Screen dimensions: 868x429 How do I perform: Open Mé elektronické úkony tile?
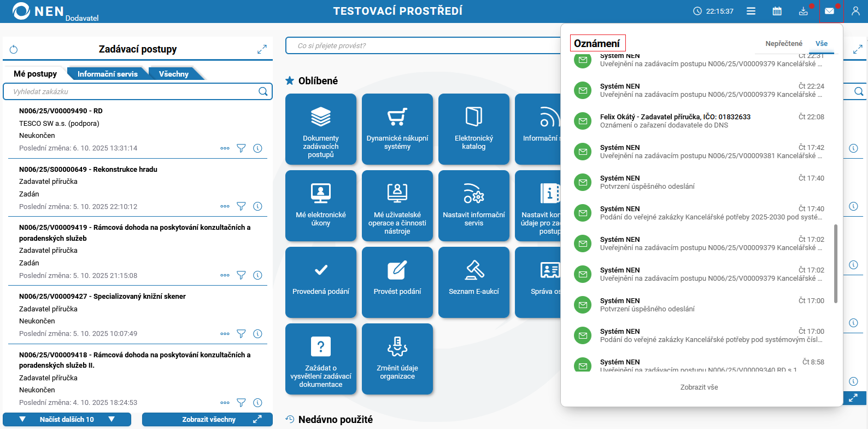coord(321,206)
